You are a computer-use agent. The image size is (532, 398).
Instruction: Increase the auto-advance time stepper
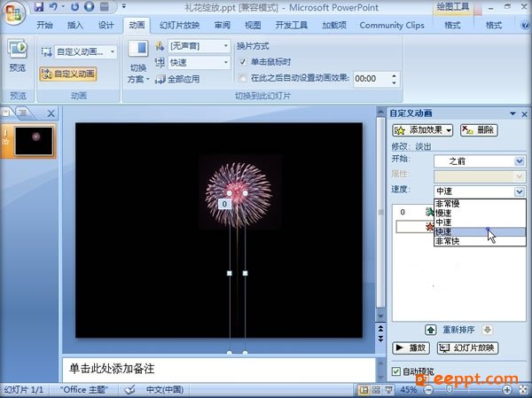(394, 75)
